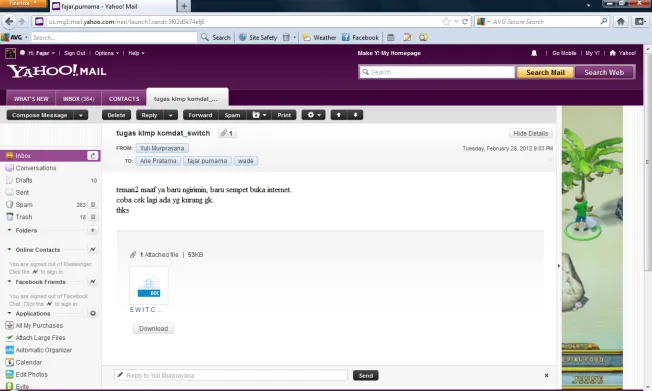Viewport: 652px width, 391px height.
Task: Forward this email
Action: coord(200,115)
